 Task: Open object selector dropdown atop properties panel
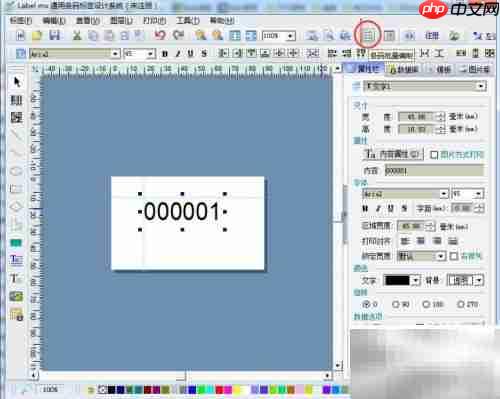(481, 86)
